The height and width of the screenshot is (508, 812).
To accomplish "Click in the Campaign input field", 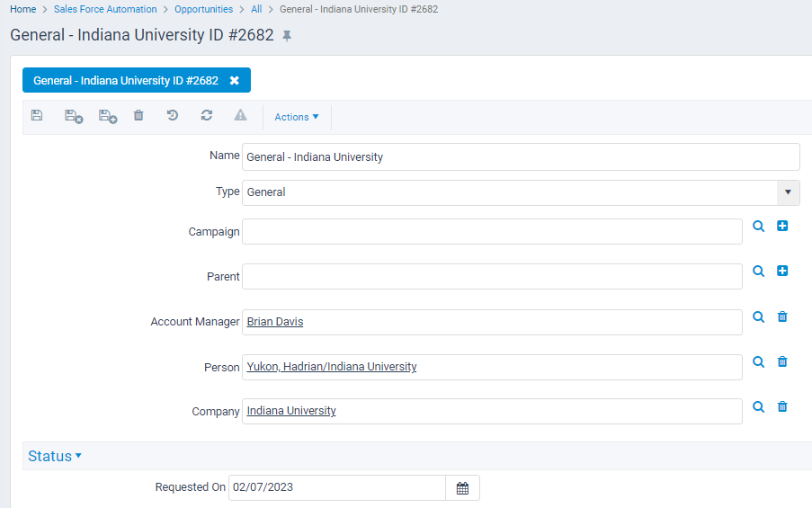I will tap(492, 231).
